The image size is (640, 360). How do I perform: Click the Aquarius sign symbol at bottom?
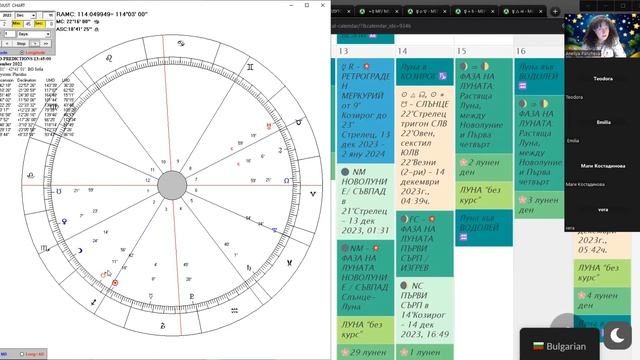click(x=234, y=311)
